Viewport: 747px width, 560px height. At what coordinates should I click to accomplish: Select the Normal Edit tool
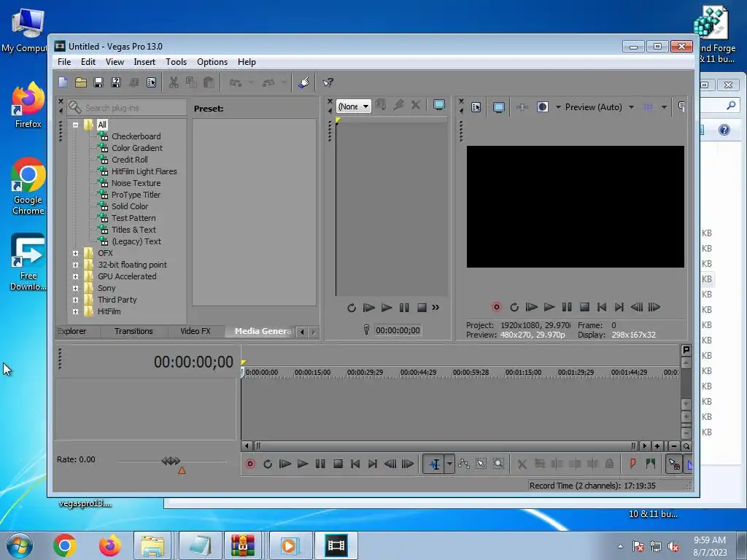(x=434, y=464)
